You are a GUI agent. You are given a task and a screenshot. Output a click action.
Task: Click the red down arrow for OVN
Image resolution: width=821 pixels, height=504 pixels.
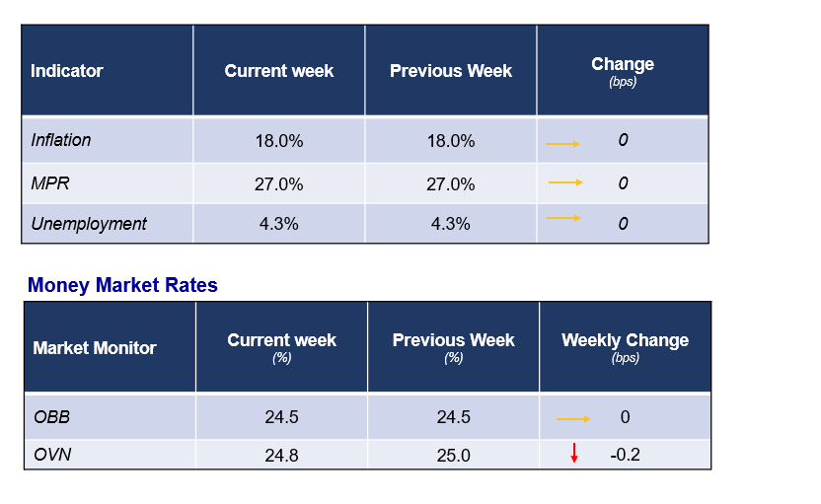tap(574, 454)
